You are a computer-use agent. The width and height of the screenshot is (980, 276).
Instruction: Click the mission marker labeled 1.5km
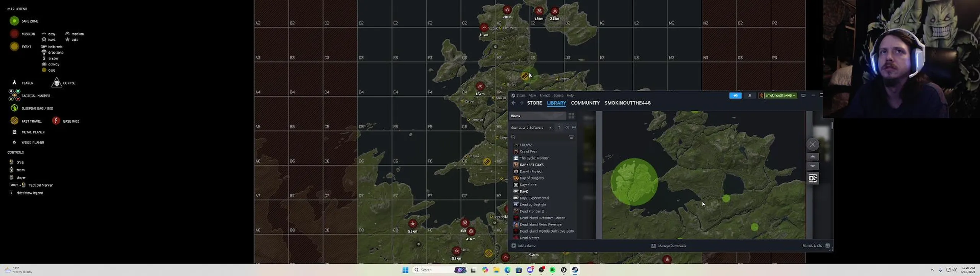pos(480,86)
